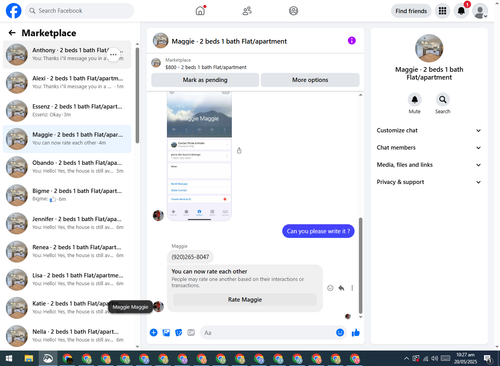Viewport: 500px width, 366px height.
Task: Focus the Search Facebook field
Action: pyautogui.click(x=80, y=11)
